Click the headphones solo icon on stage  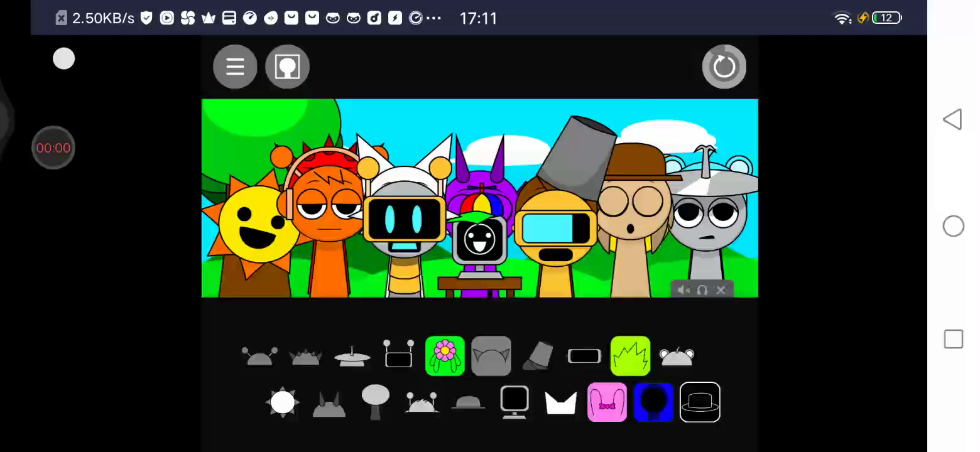702,290
